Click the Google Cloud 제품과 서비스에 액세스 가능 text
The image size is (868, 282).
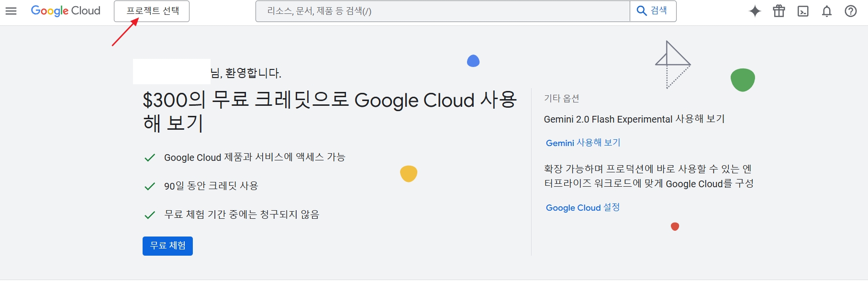255,157
